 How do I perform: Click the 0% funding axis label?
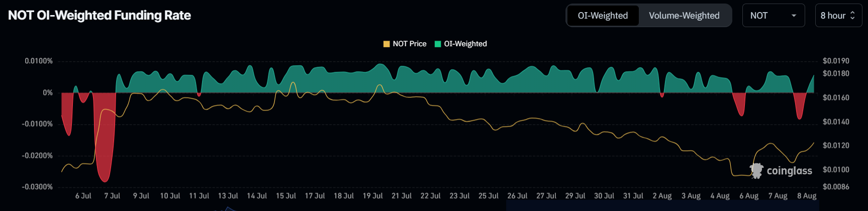pyautogui.click(x=48, y=92)
